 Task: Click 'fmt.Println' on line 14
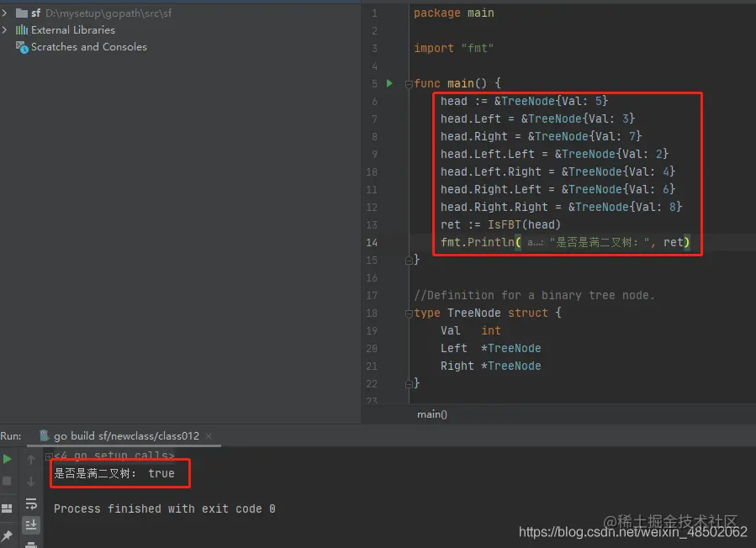coord(477,242)
